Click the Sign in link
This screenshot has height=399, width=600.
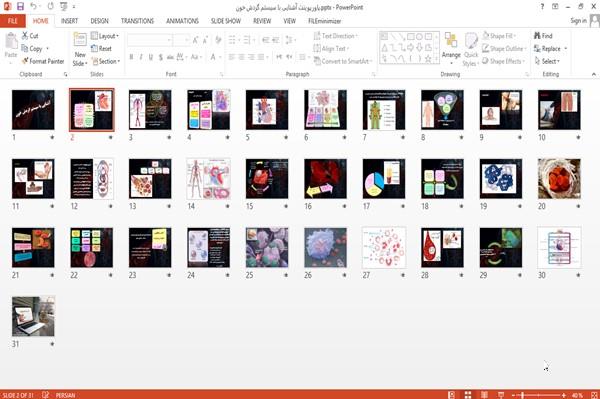[x=578, y=21]
